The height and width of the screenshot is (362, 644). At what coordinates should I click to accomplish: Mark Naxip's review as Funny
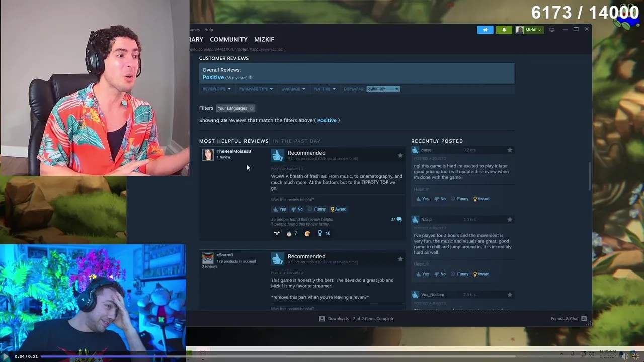pos(459,274)
